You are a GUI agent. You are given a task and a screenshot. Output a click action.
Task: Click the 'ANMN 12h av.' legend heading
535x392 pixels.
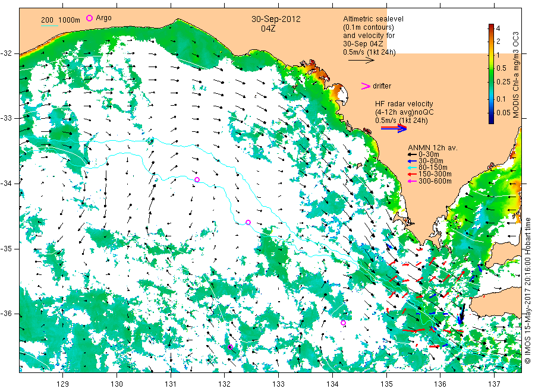coord(433,148)
